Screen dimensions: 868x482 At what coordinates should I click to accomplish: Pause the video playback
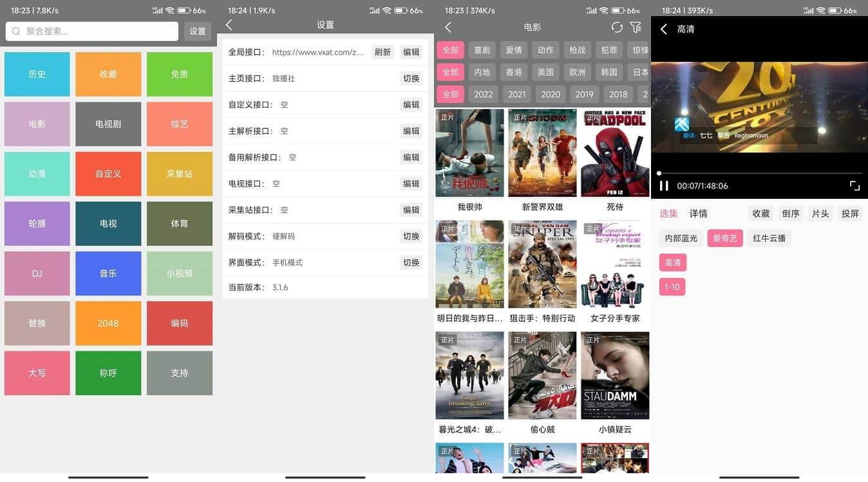(664, 186)
